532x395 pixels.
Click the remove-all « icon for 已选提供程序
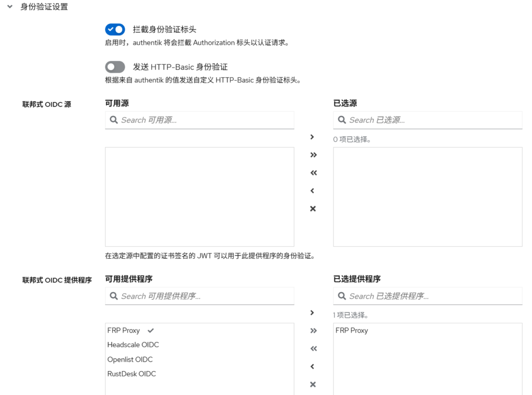point(313,348)
